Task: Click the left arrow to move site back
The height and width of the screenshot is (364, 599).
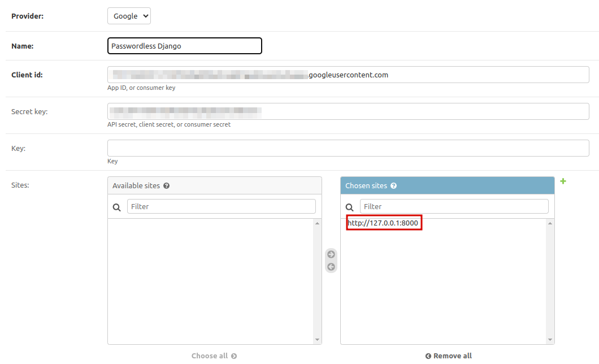Action: pyautogui.click(x=331, y=266)
